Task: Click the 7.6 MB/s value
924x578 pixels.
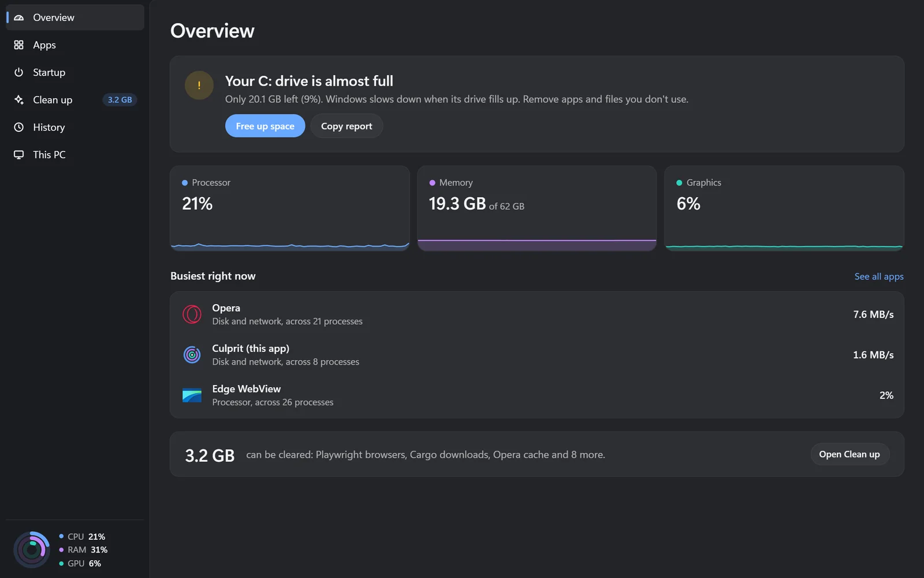Action: 873,314
